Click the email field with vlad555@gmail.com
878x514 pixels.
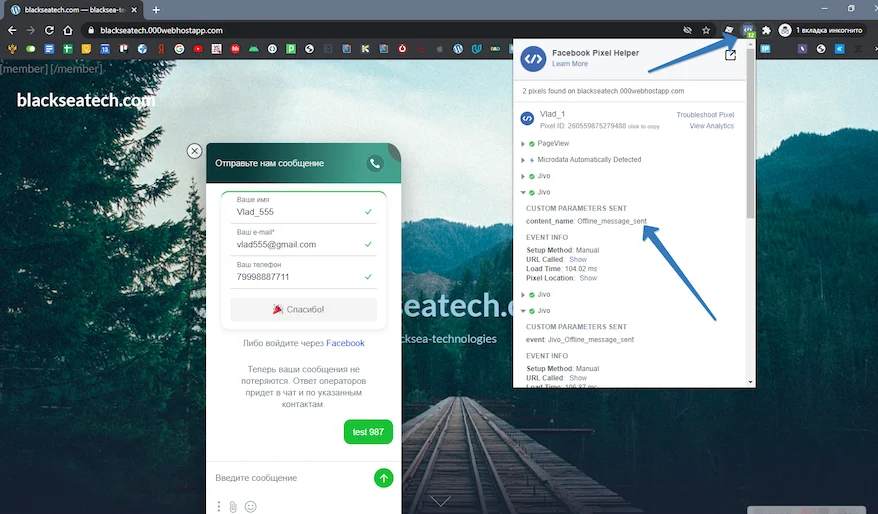point(303,240)
